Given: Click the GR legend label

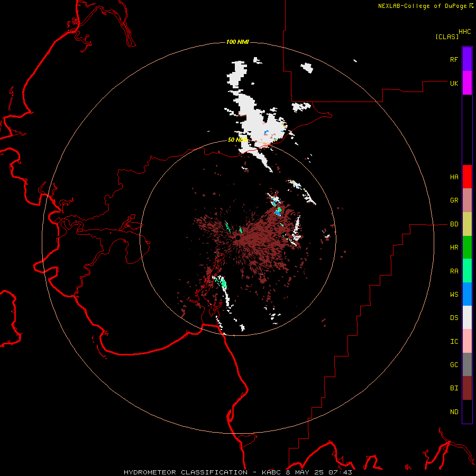Looking at the screenshot, I should (454, 200).
